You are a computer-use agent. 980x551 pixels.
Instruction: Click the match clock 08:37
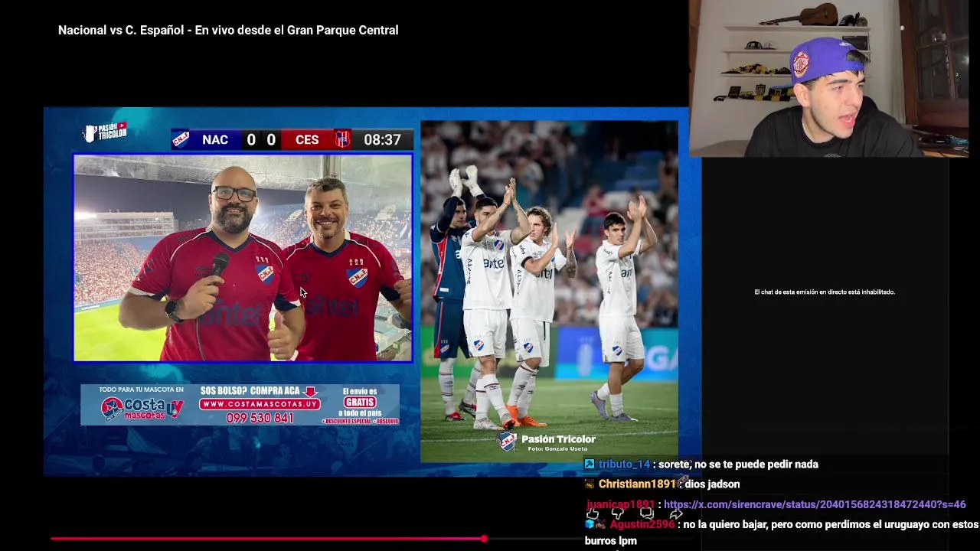(x=382, y=140)
